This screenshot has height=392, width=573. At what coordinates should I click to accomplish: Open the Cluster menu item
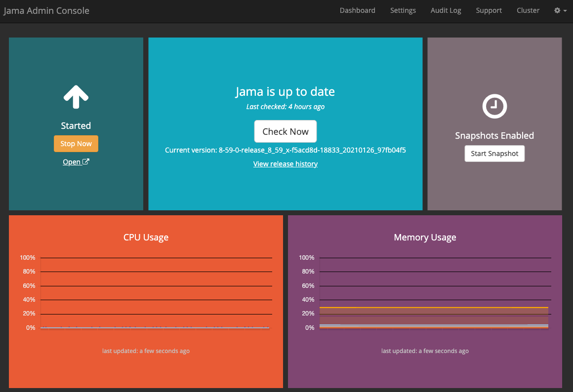528,10
